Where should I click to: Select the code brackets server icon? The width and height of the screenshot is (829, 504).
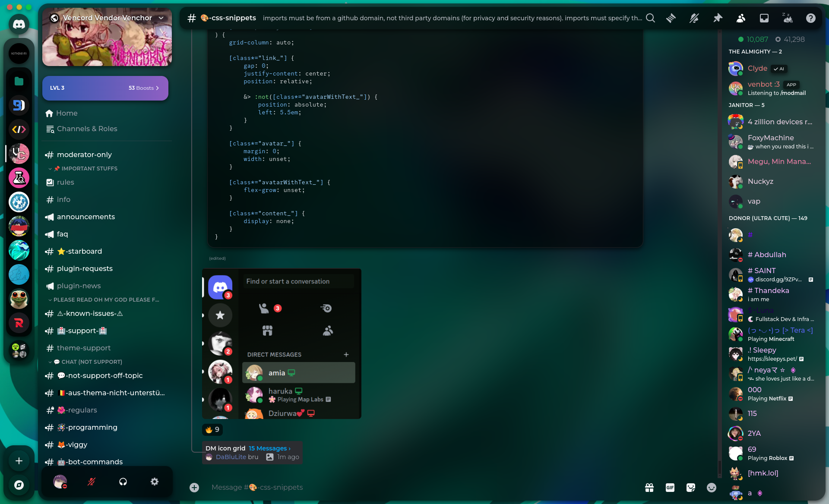(19, 129)
